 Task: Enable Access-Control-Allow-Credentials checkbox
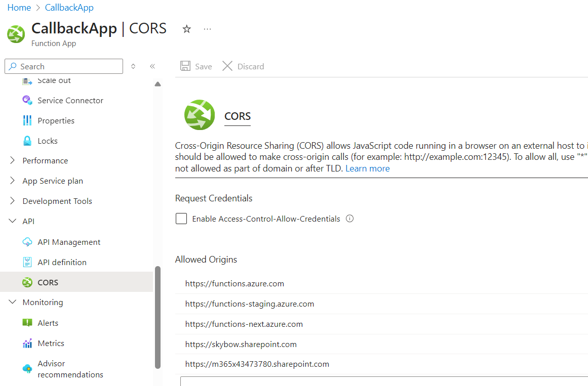tap(181, 219)
